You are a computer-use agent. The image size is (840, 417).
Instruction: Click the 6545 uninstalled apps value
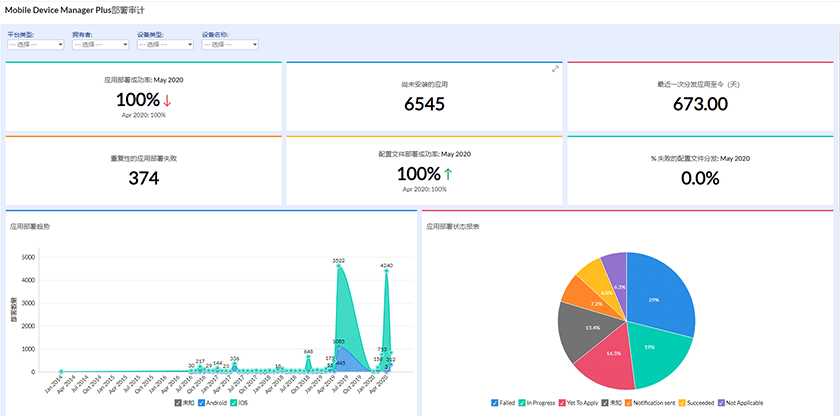[424, 104]
